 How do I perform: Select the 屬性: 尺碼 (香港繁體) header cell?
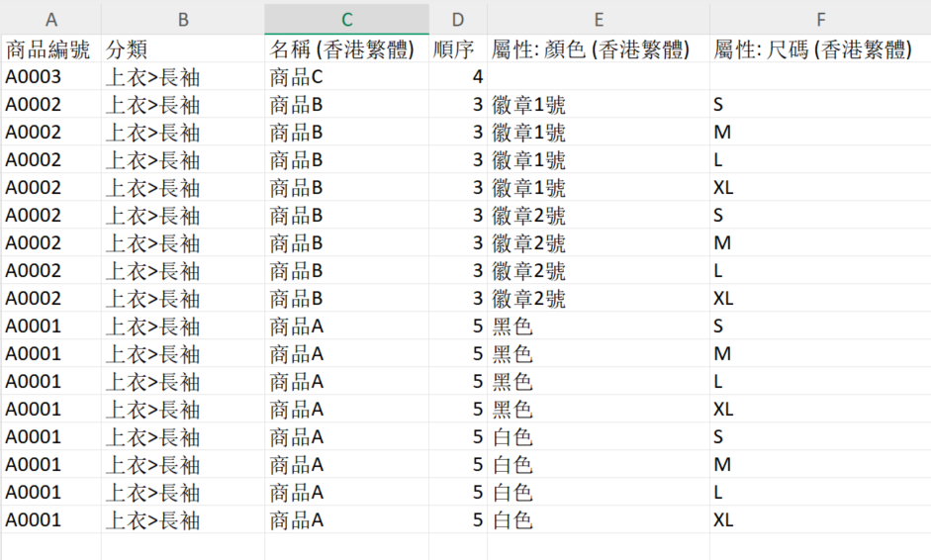coord(820,49)
